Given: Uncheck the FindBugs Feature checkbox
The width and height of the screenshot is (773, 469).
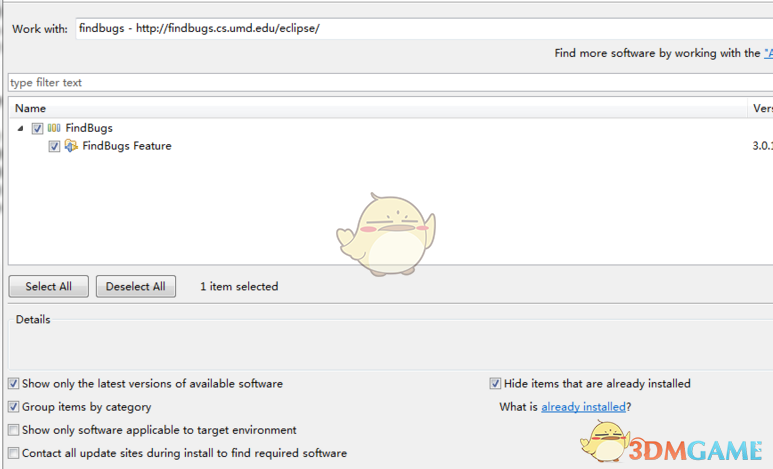Looking at the screenshot, I should pyautogui.click(x=54, y=146).
